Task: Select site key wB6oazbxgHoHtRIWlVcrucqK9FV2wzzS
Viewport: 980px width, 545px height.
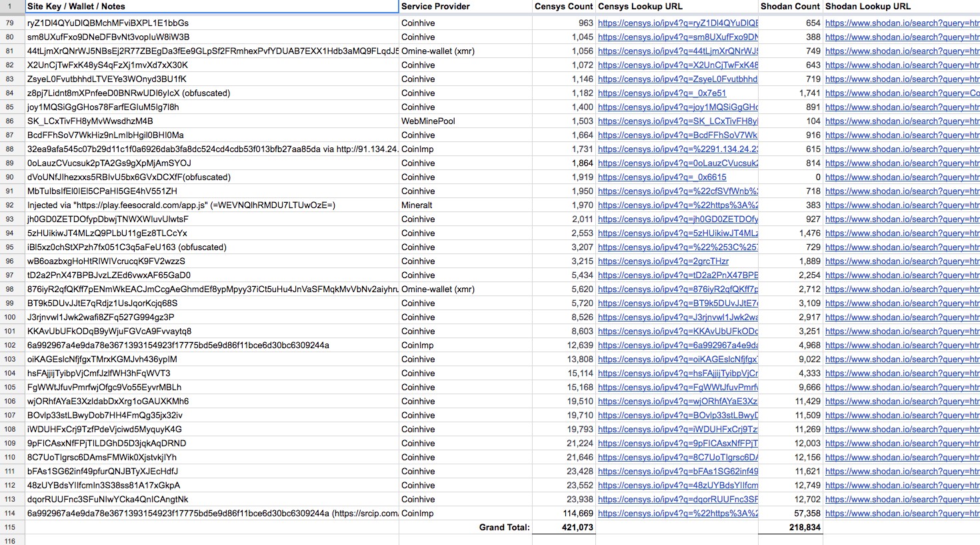Action: click(x=212, y=261)
